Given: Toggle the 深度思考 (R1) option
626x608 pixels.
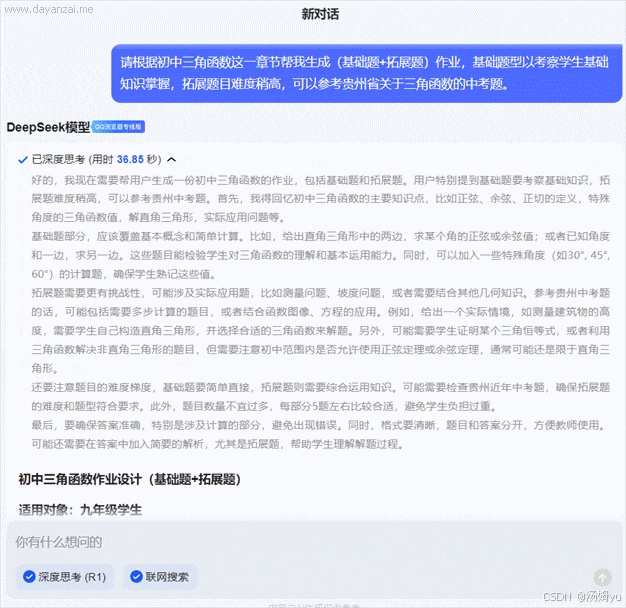Looking at the screenshot, I should pyautogui.click(x=65, y=577).
